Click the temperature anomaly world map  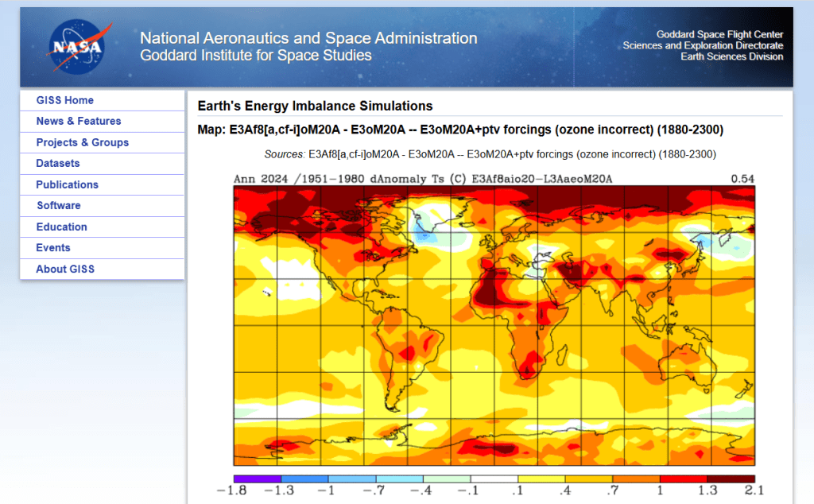[494, 325]
